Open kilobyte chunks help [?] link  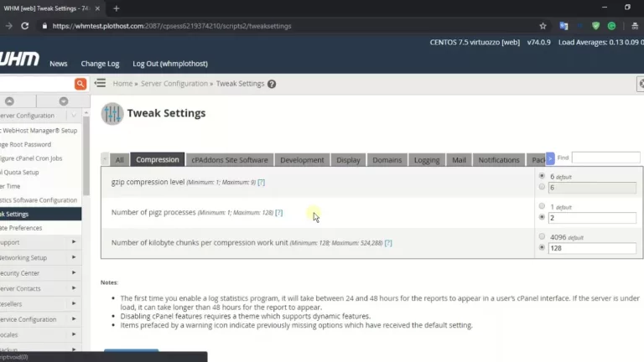[x=388, y=242]
